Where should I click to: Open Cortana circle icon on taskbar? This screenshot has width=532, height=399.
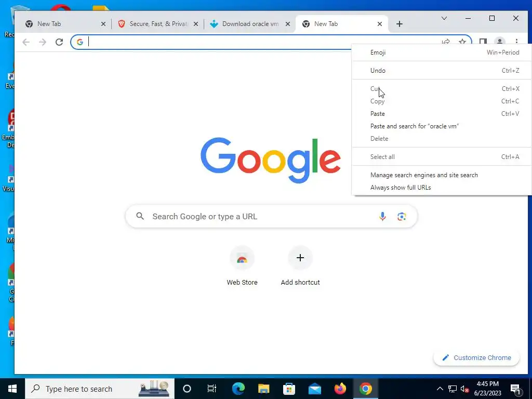187,389
